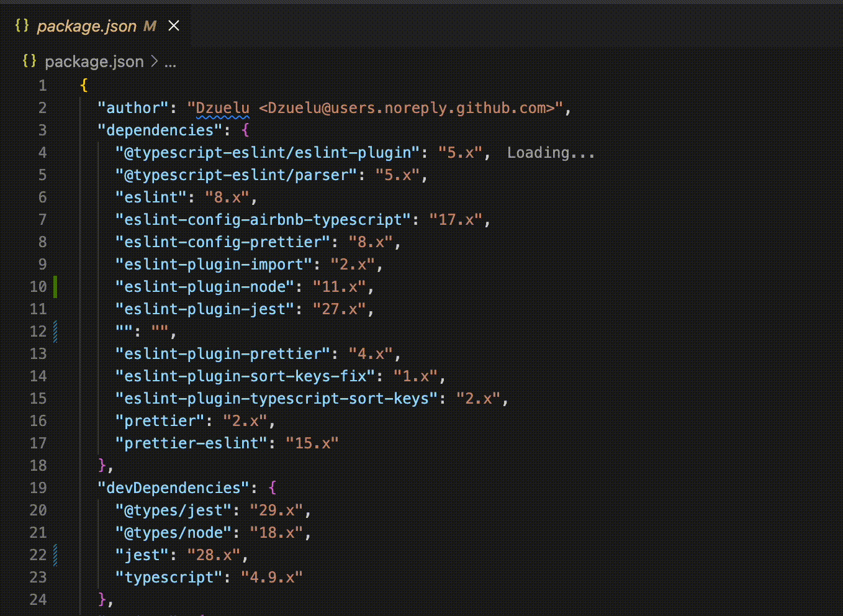The height and width of the screenshot is (616, 843).
Task: Click the "27.x" version value
Action: [x=340, y=309]
